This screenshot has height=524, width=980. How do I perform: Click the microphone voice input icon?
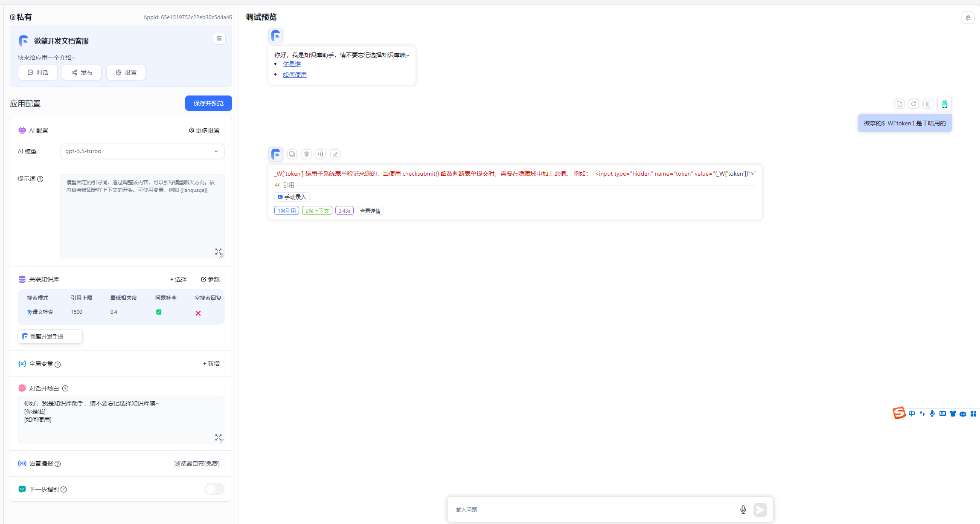743,510
